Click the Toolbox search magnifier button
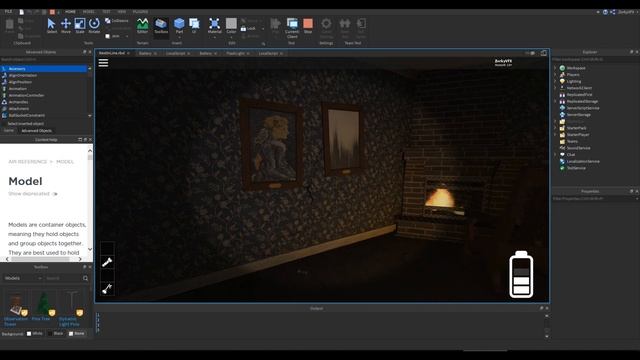 [85, 278]
